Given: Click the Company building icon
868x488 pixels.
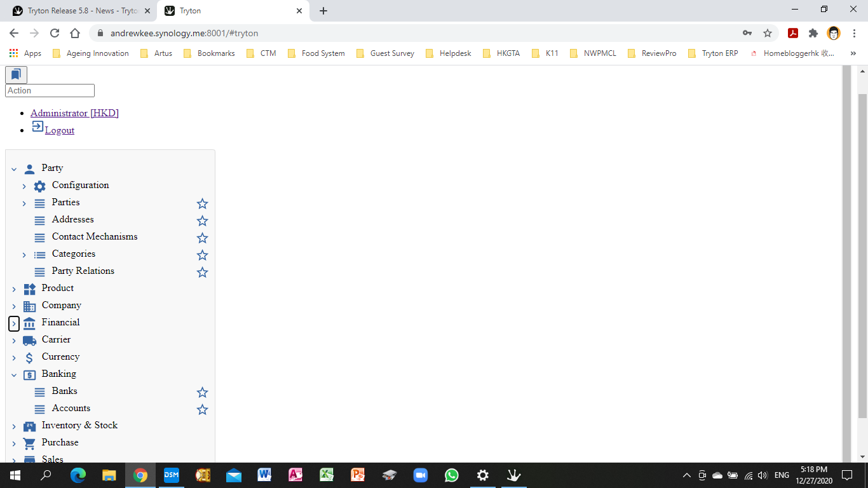Looking at the screenshot, I should (29, 306).
